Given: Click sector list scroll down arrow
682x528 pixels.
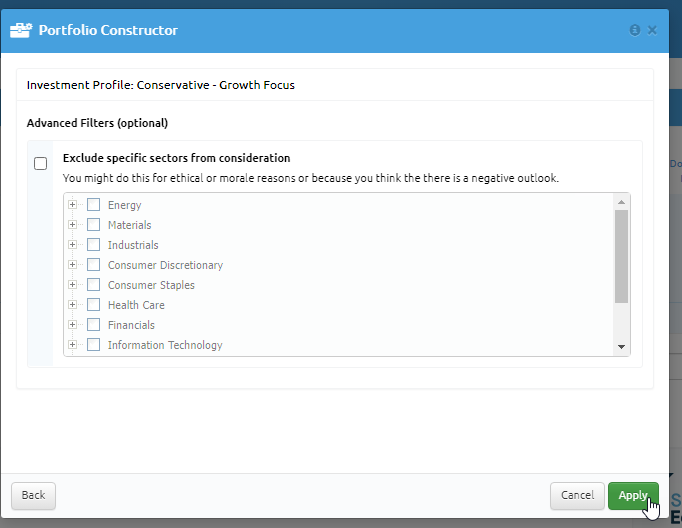Looking at the screenshot, I should (621, 347).
